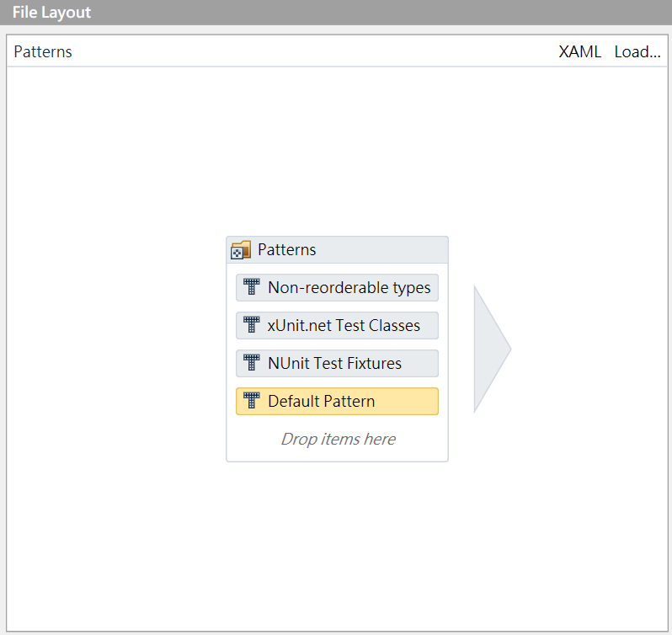Select the highlighted Default Pattern label
This screenshot has width=672, height=635.
[321, 401]
